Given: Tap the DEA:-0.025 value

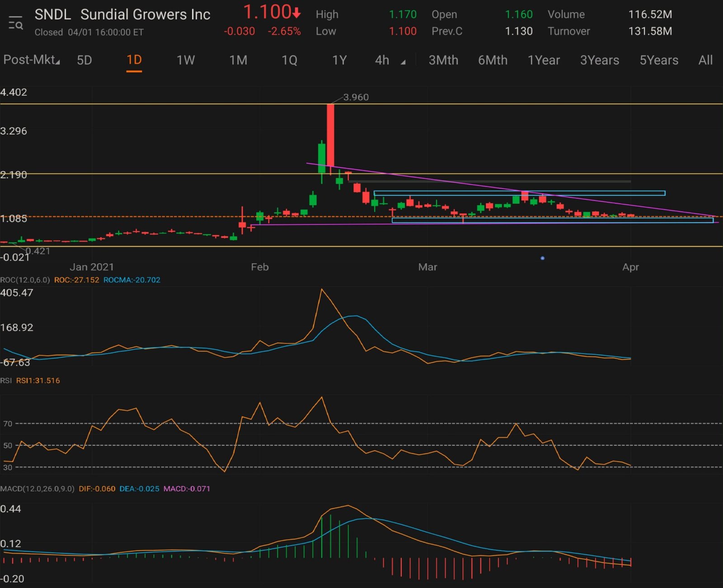Looking at the screenshot, I should pos(139,489).
